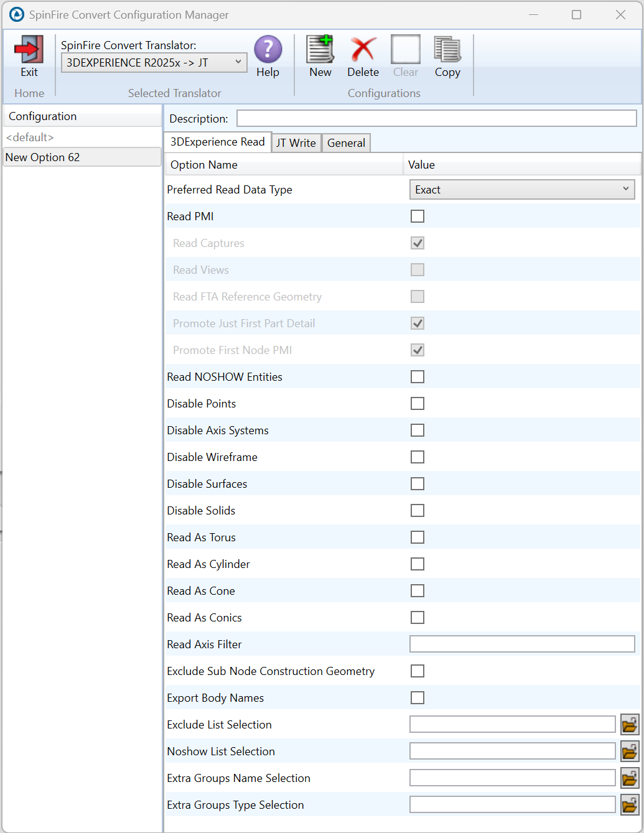Viewport: 644px width, 833px height.
Task: Click the Clear configurations icon
Action: pyautogui.click(x=406, y=49)
